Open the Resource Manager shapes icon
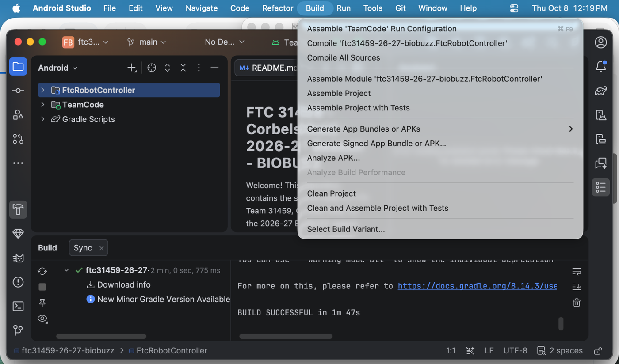This screenshot has width=619, height=364. point(18,115)
